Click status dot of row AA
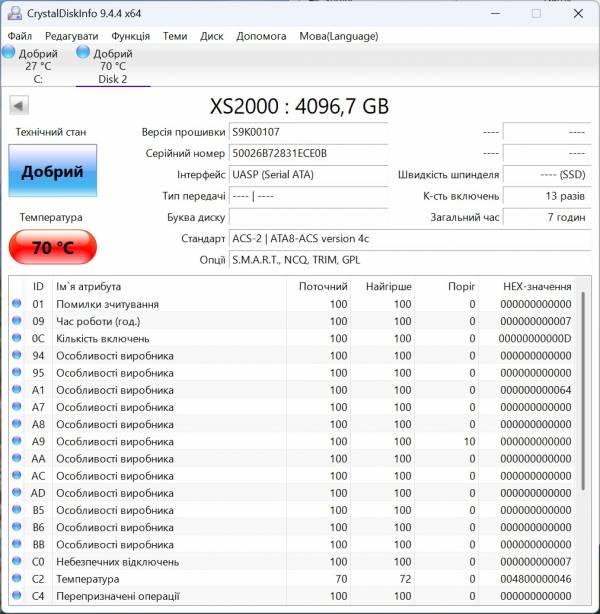600x614 pixels. tap(16, 458)
